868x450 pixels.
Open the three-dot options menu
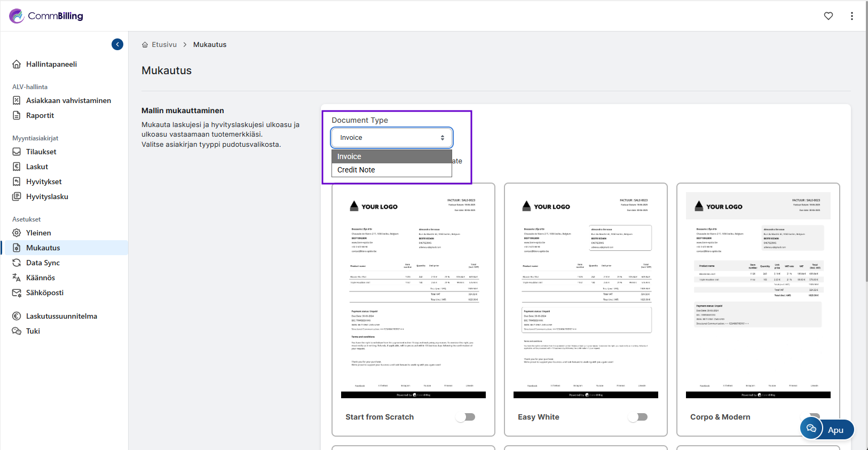point(851,16)
